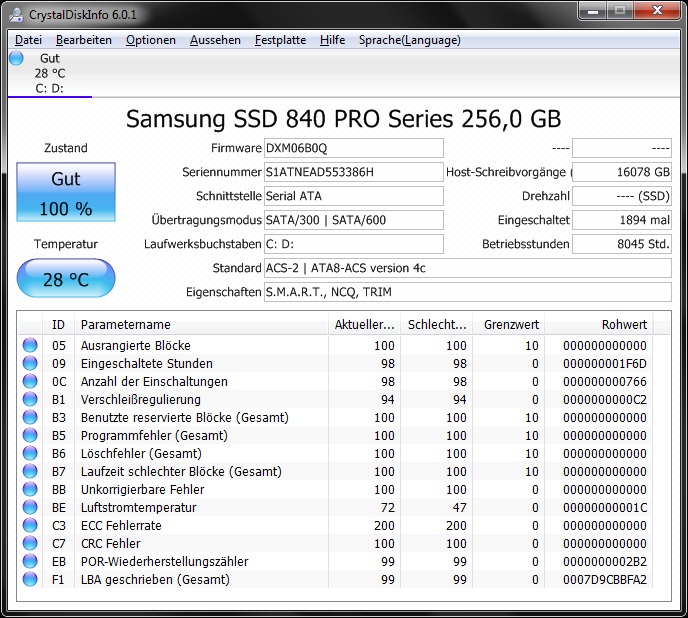688x618 pixels.
Task: Click status orb for Löschfehler (Gesamt)
Action: click(30, 453)
